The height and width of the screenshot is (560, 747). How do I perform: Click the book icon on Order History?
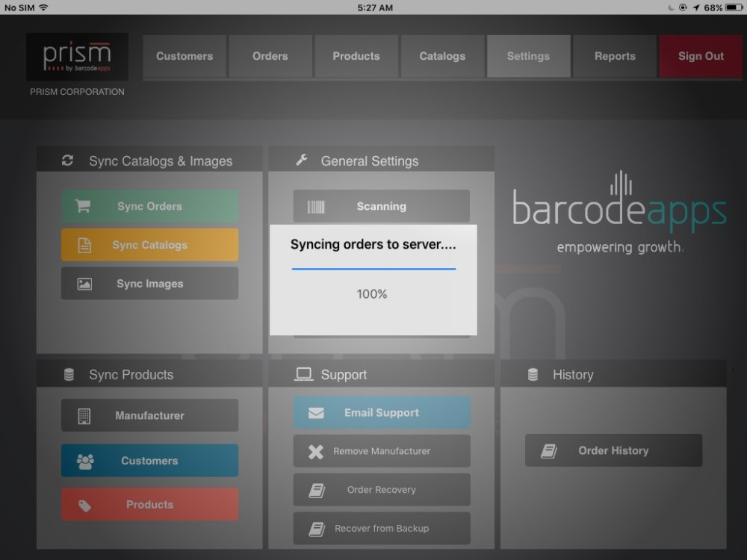point(549,451)
